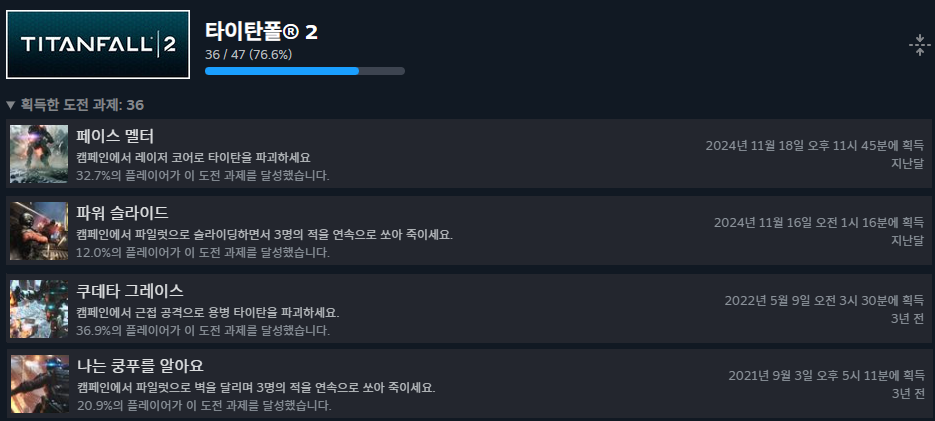The height and width of the screenshot is (421, 935).
Task: Click the 타이탄폴® 2 game title
Action: [261, 32]
